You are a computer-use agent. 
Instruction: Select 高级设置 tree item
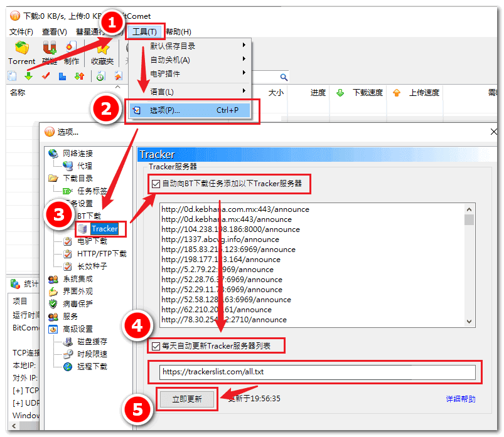(x=78, y=329)
